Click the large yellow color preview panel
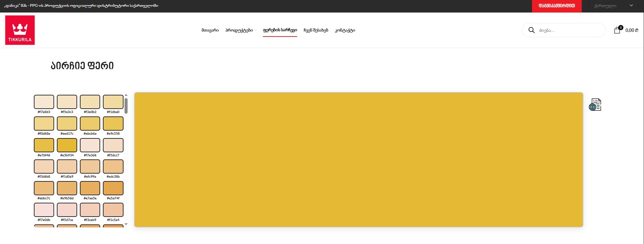Image resolution: width=644 pixels, height=244 pixels. click(x=359, y=159)
